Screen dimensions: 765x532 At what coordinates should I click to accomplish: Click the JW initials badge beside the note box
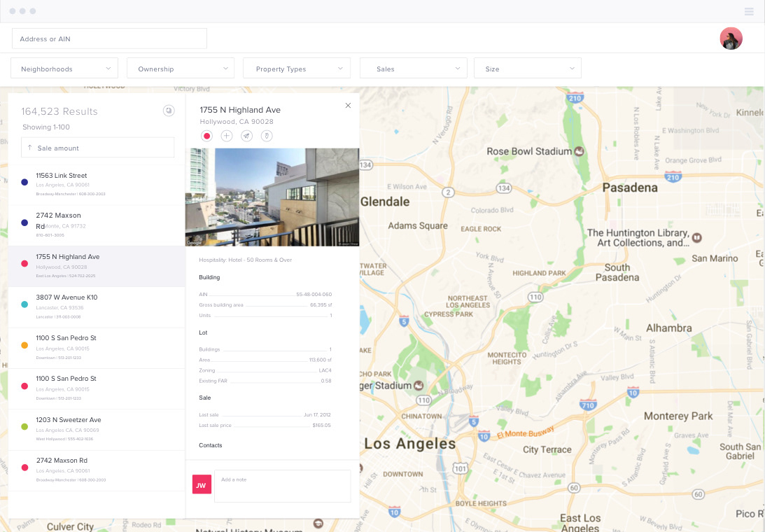pyautogui.click(x=202, y=484)
